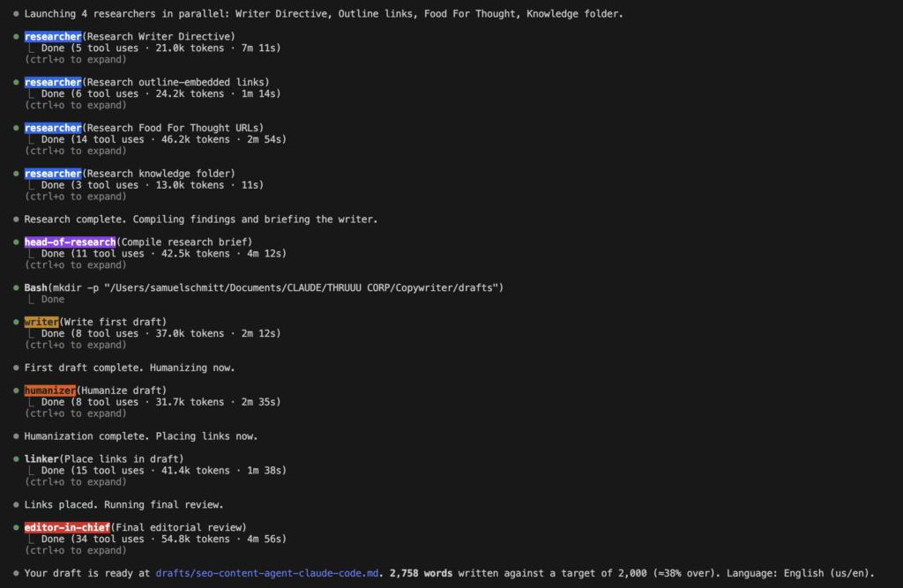Click the gray bullet before "Links placed"

click(x=16, y=505)
